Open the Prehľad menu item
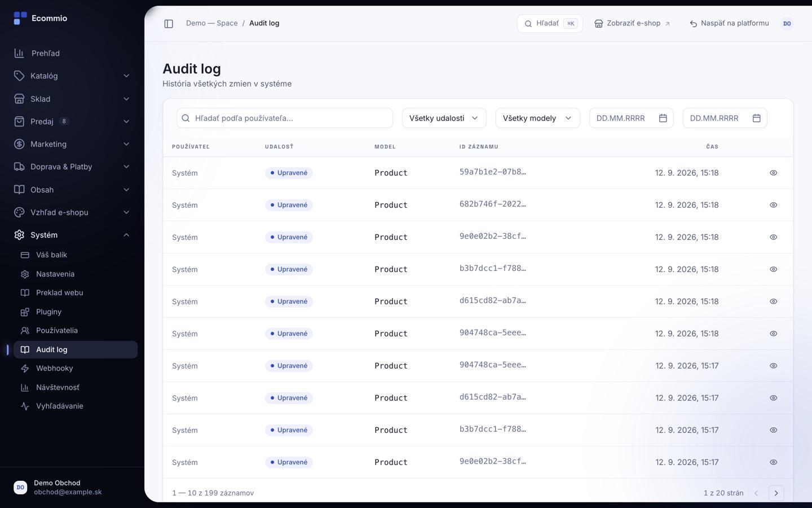This screenshot has width=812, height=508. click(x=72, y=53)
